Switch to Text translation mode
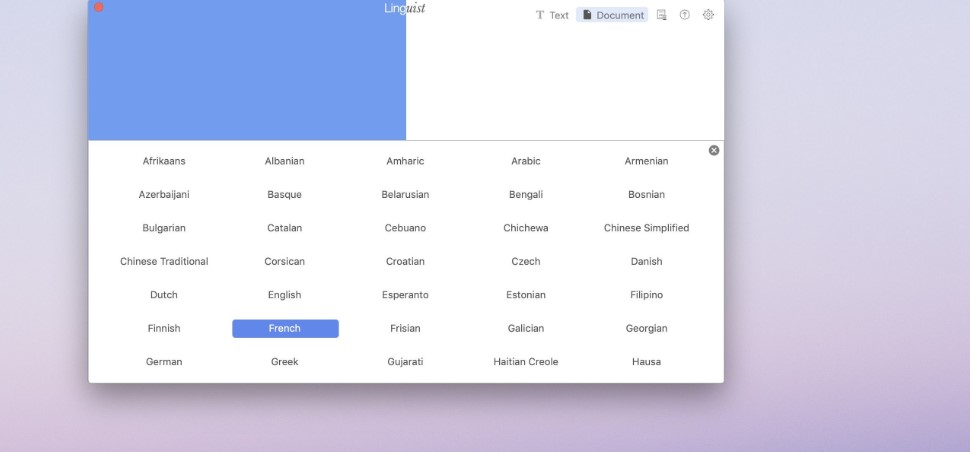The image size is (970, 452). [x=552, y=15]
